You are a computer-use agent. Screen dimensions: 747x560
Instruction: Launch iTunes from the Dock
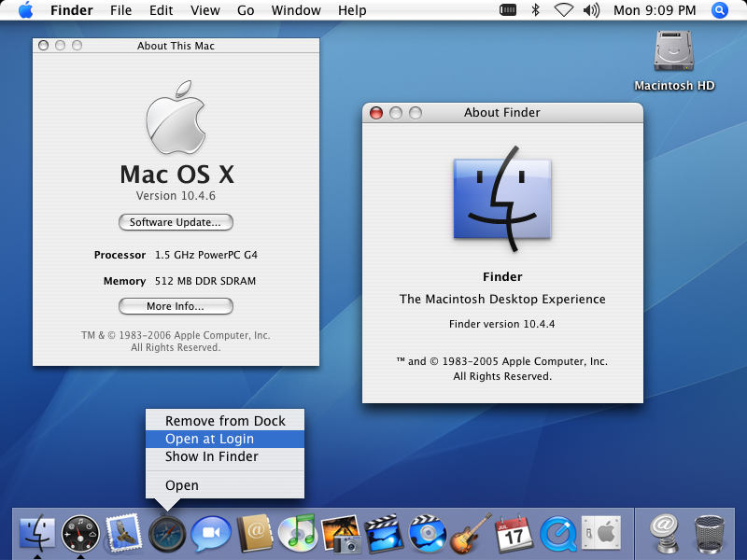297,533
